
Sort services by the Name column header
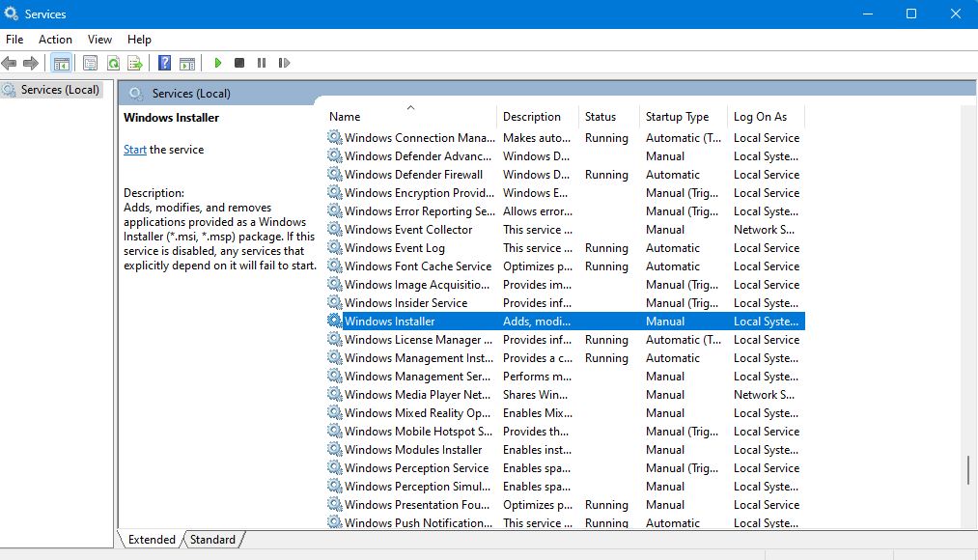(x=411, y=117)
